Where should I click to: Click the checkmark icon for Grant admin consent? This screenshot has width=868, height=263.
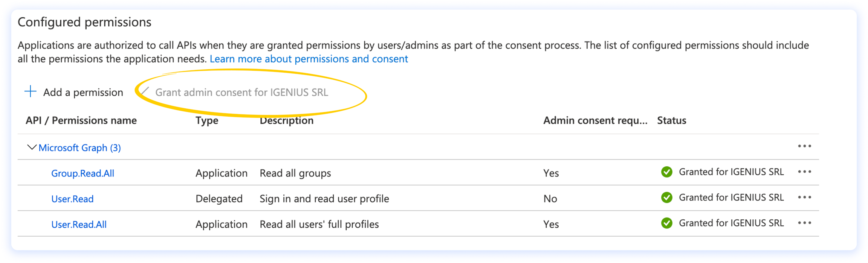click(145, 91)
